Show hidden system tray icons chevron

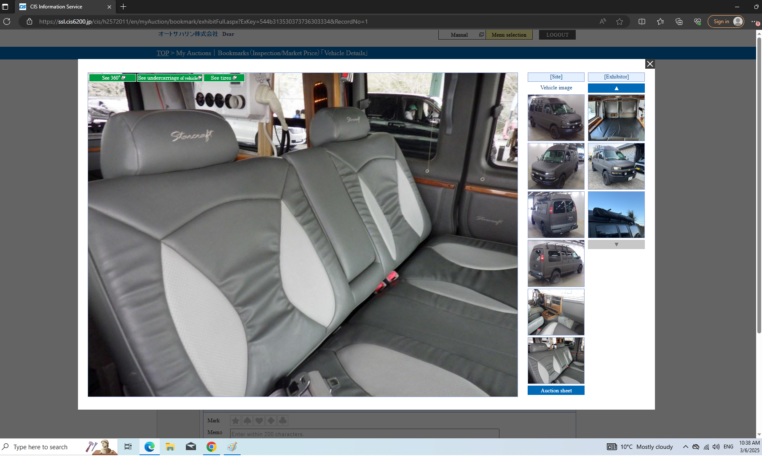pos(685,447)
